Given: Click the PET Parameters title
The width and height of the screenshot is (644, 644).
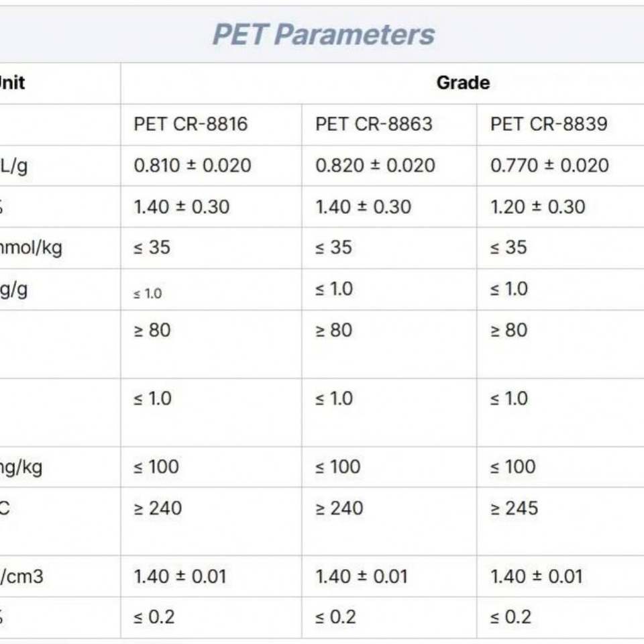Looking at the screenshot, I should 323,34.
